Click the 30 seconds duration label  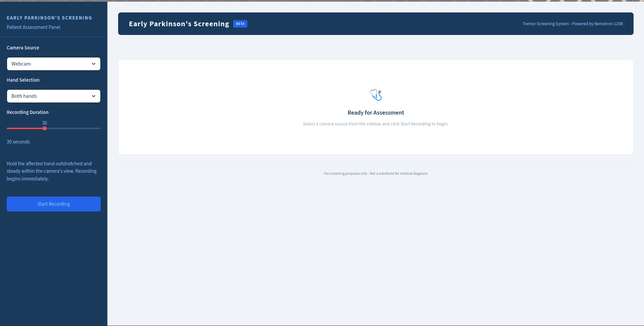(x=18, y=142)
